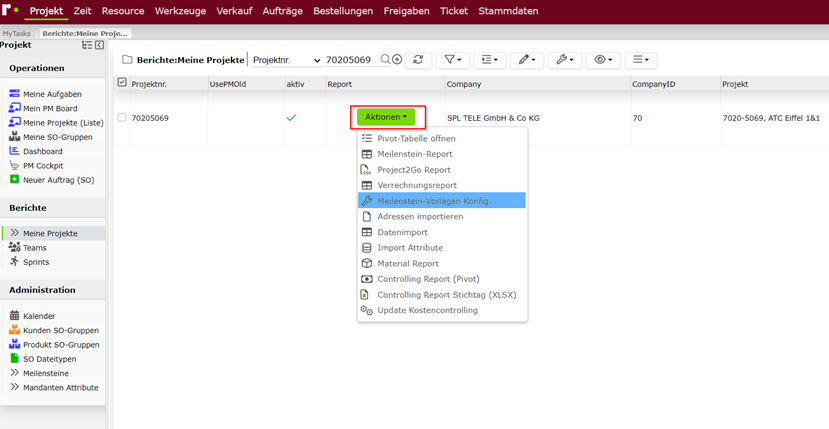
Task: Click the green Aktionen button
Action: (x=386, y=117)
